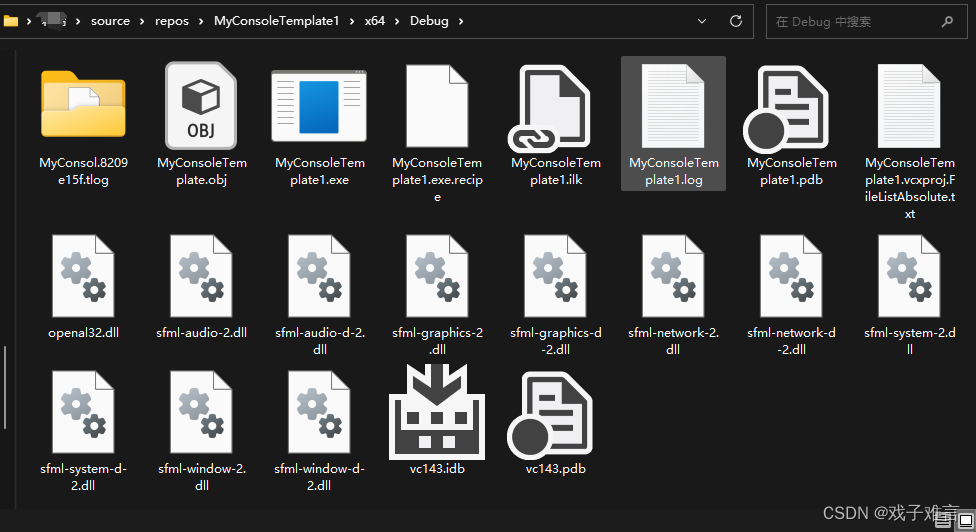Expand the chevron after the folder icon
The image size is (976, 532).
coord(29,22)
